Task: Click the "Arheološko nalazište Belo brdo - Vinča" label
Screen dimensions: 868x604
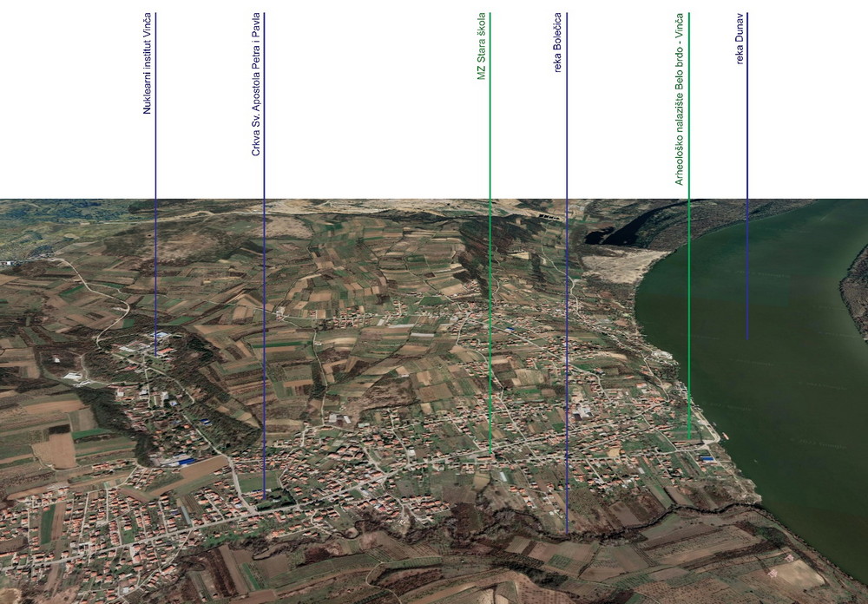Action: pos(680,100)
